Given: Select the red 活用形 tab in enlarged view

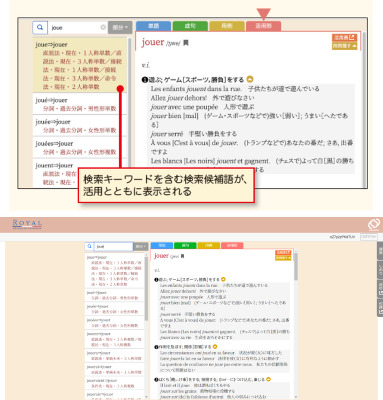Looking at the screenshot, I should (x=263, y=26).
